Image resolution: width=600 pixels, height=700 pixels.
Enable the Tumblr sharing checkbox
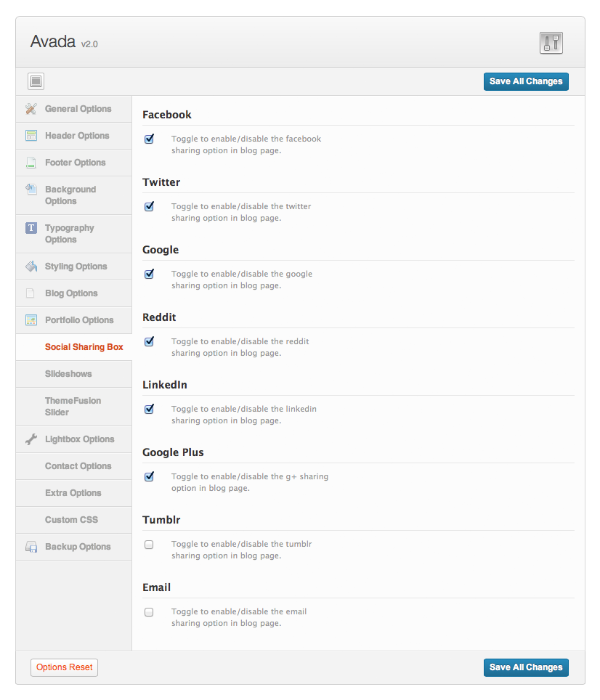click(x=149, y=544)
